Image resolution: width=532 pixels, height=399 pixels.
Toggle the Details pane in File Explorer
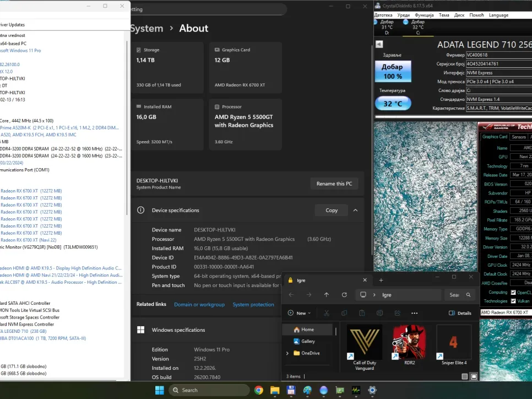[460, 313]
